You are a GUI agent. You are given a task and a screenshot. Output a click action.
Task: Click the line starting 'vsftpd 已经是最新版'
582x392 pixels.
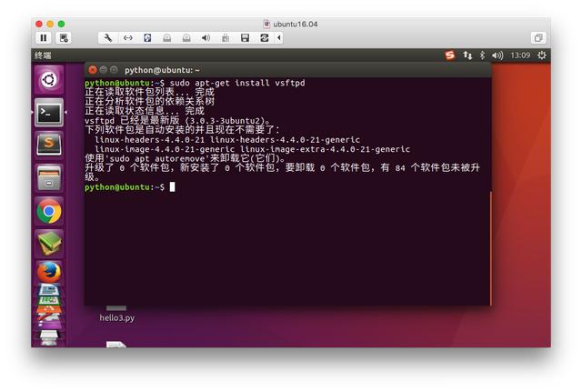(x=177, y=120)
